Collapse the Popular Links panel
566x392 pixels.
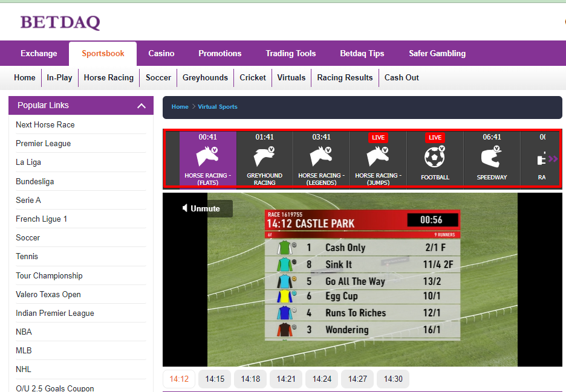point(141,106)
